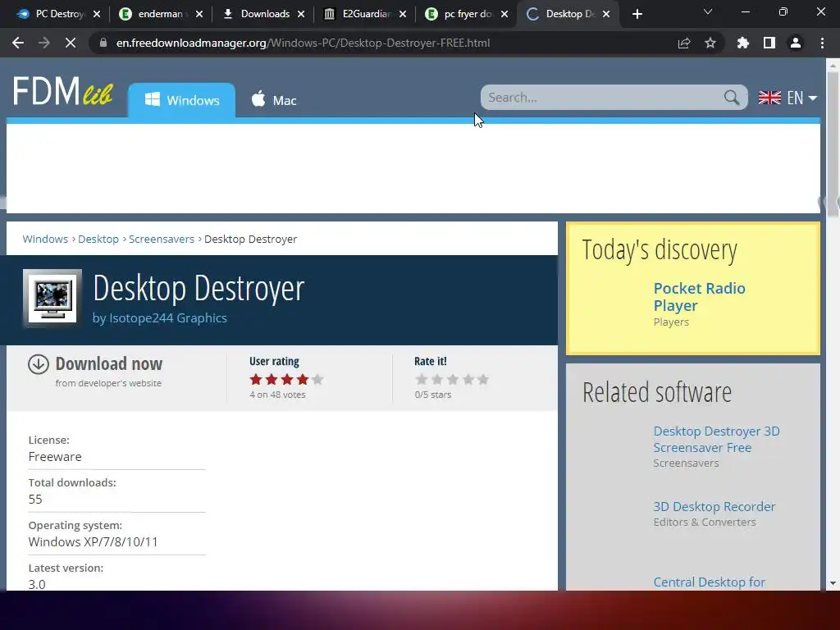
Task: Close the Desktop Destroyer tab
Action: [606, 14]
